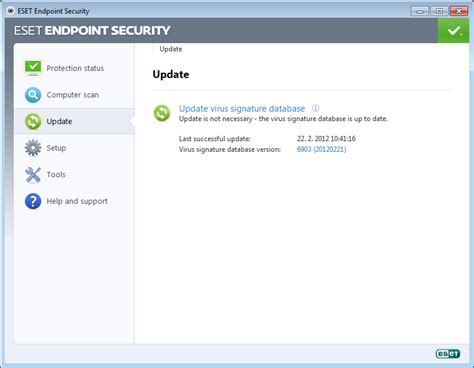Image resolution: width=474 pixels, height=368 pixels.
Task: Click the info icon next to update link
Action: click(x=315, y=108)
